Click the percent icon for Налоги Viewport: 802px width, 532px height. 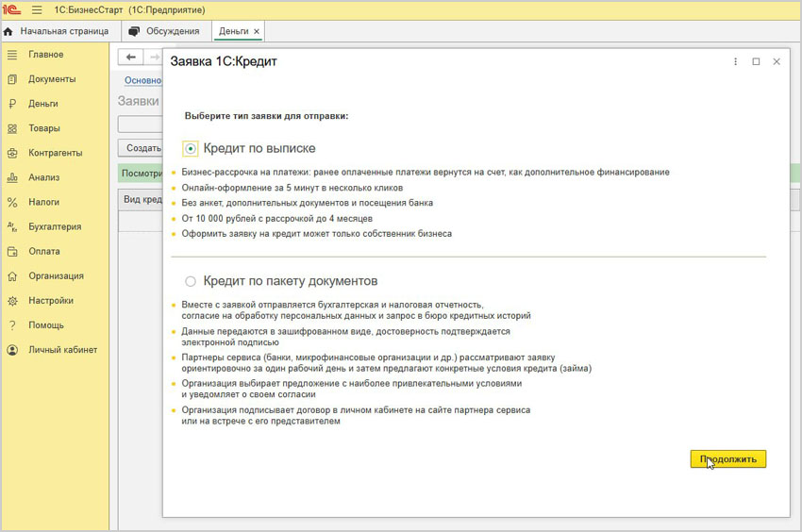point(12,202)
